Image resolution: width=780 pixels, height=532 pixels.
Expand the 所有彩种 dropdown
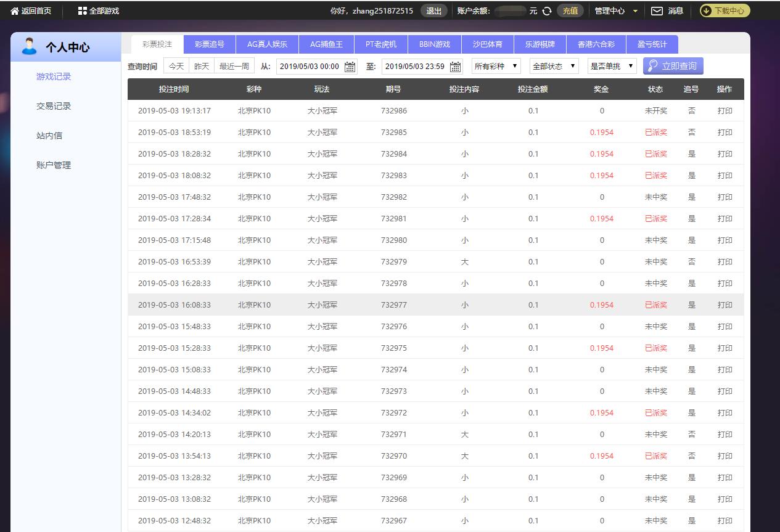496,66
